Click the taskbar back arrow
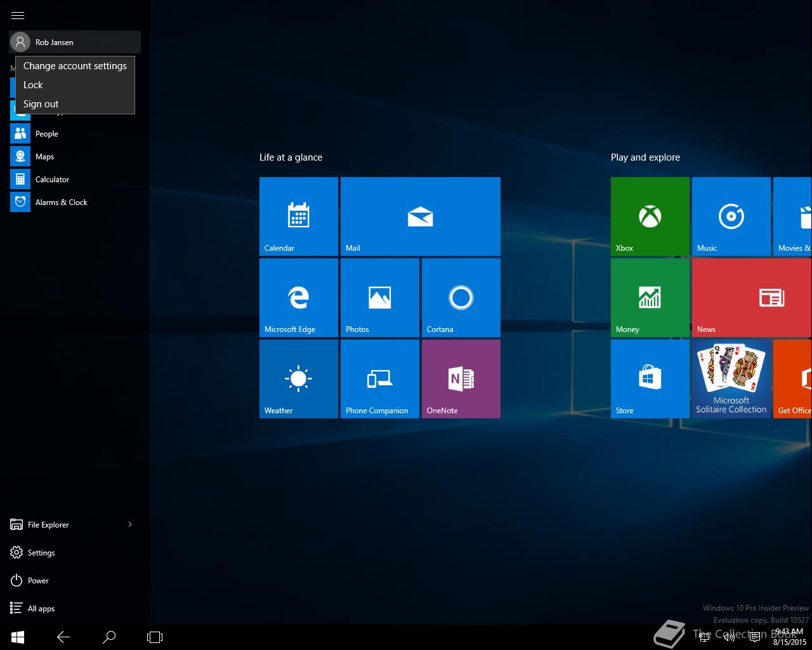Viewport: 812px width, 650px height. pos(63,637)
